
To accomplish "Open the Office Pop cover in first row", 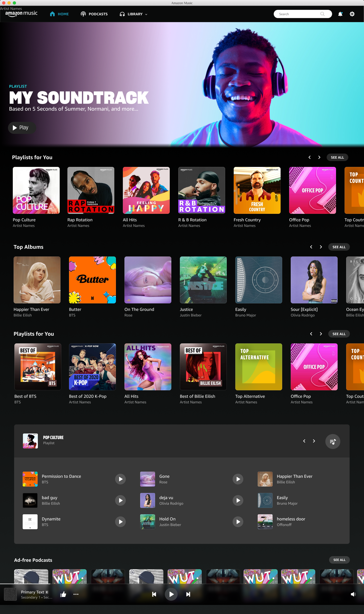I will point(313,190).
